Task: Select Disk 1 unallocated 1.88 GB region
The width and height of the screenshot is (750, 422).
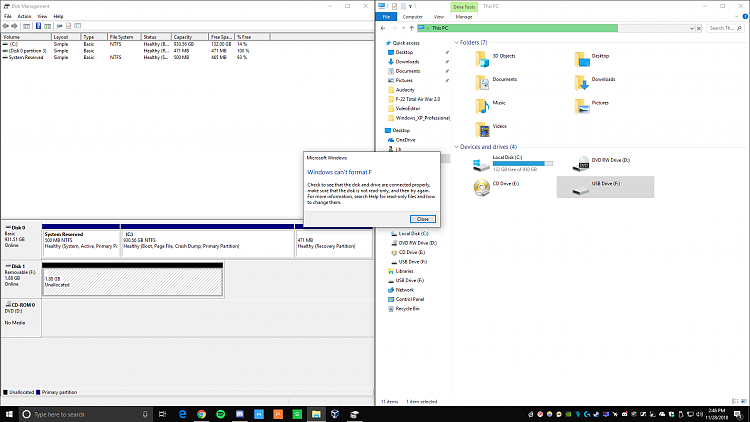Action: pos(132,281)
